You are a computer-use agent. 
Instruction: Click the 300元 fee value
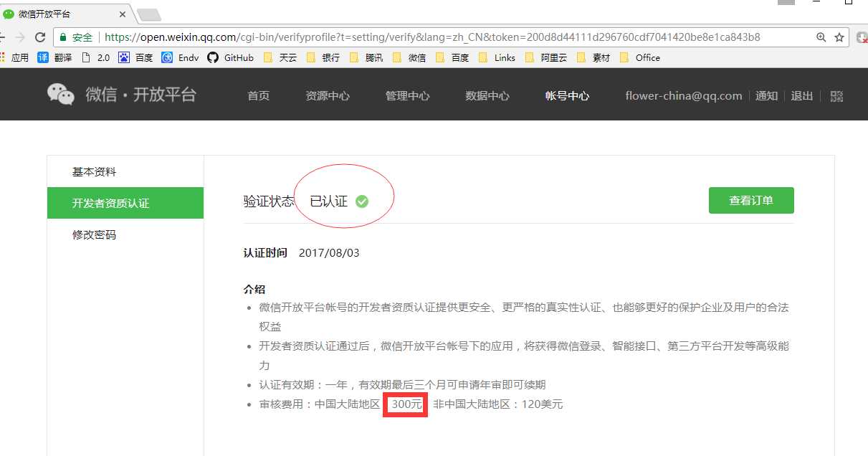(x=407, y=404)
